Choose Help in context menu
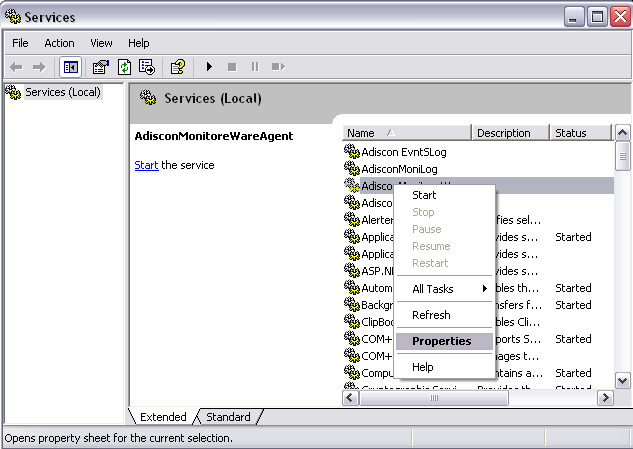The height and width of the screenshot is (449, 633). [444, 367]
